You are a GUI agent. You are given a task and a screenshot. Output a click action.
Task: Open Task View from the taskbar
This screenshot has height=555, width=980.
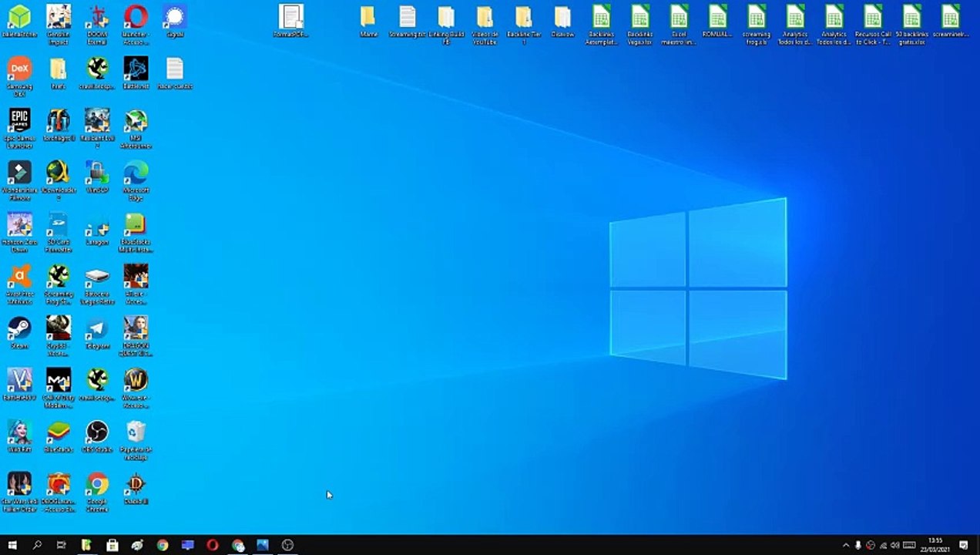tap(62, 545)
